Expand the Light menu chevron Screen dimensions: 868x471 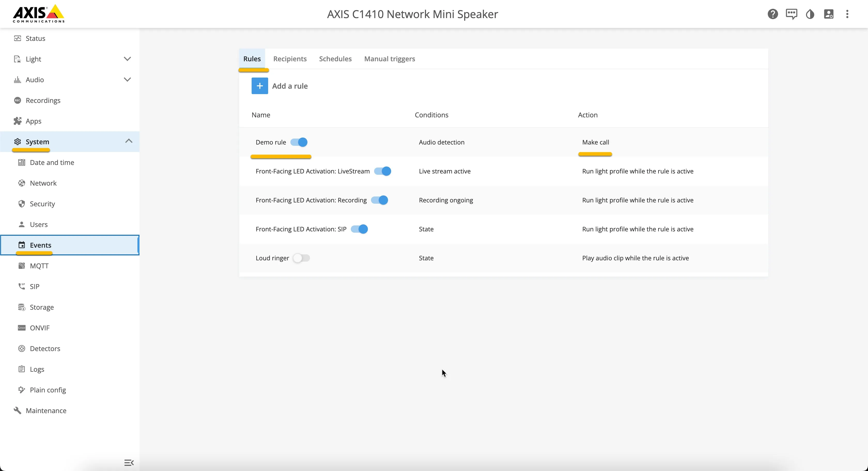(x=127, y=59)
